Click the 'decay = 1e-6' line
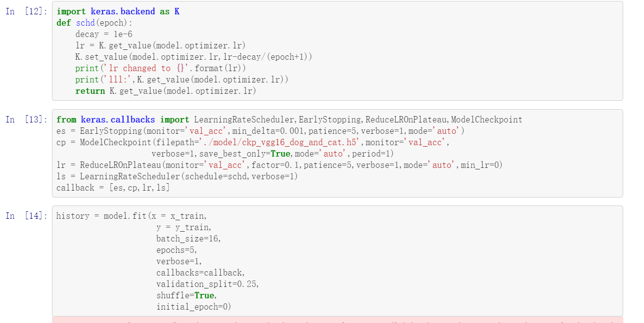Image resolution: width=644 pixels, height=323 pixels. tap(104, 34)
